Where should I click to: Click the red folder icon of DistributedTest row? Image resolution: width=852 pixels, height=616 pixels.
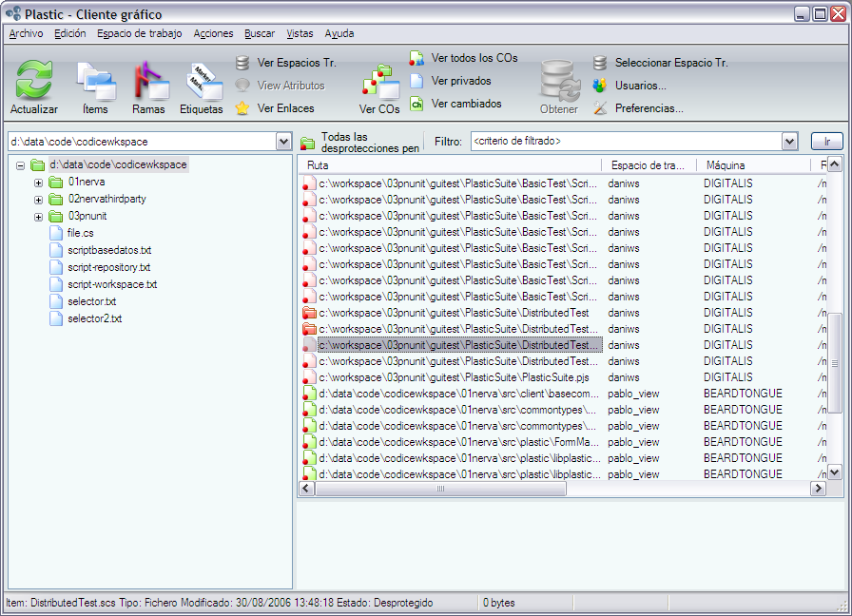pos(309,313)
